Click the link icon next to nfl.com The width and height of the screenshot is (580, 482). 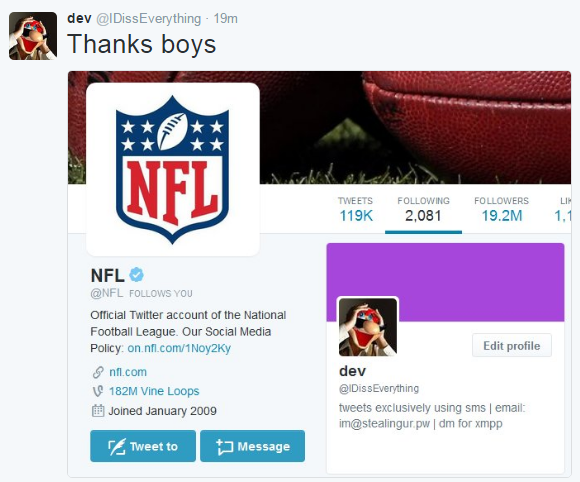pyautogui.click(x=98, y=372)
